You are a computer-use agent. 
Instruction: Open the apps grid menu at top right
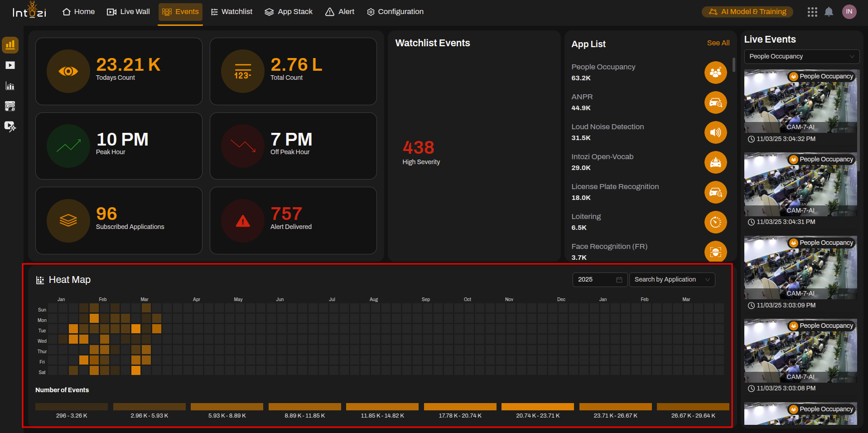pyautogui.click(x=812, y=11)
